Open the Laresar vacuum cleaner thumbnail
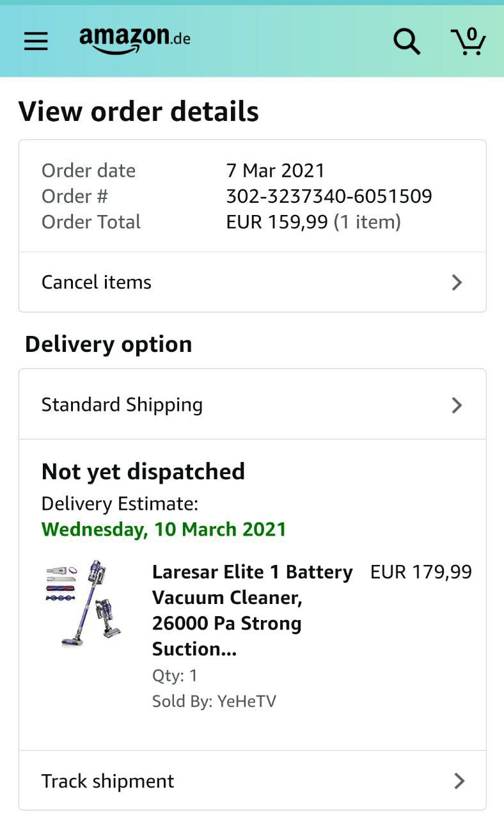This screenshot has width=504, height=819. (84, 604)
